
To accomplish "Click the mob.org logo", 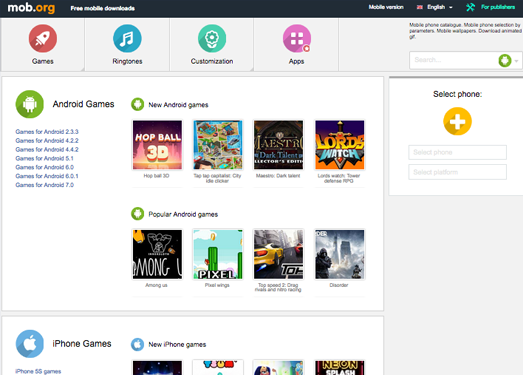I will (31, 7).
